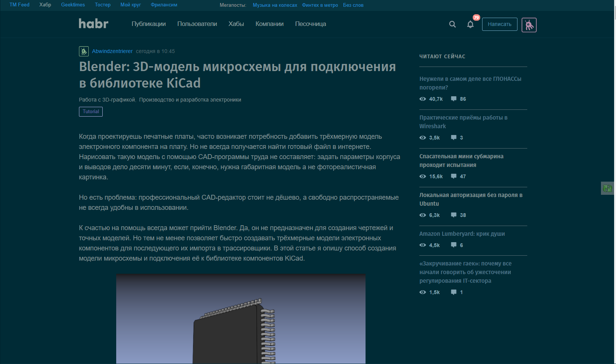Open search on Habr
Image resolution: width=616 pixels, height=364 pixels.
pyautogui.click(x=452, y=24)
